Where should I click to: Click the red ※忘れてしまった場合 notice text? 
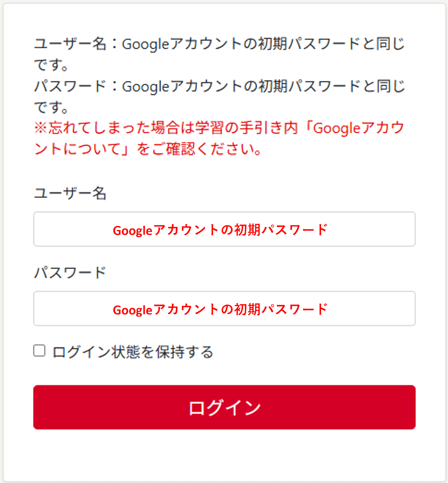click(105, 128)
